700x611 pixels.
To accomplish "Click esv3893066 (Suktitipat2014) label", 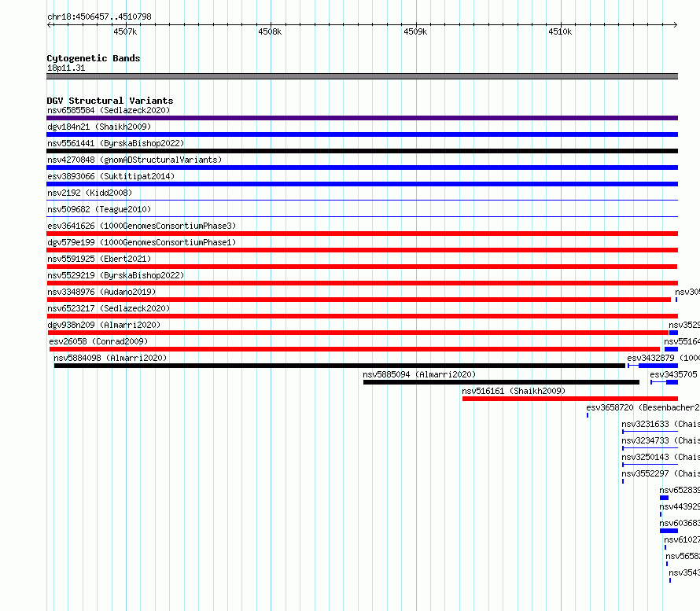I will pos(111,176).
